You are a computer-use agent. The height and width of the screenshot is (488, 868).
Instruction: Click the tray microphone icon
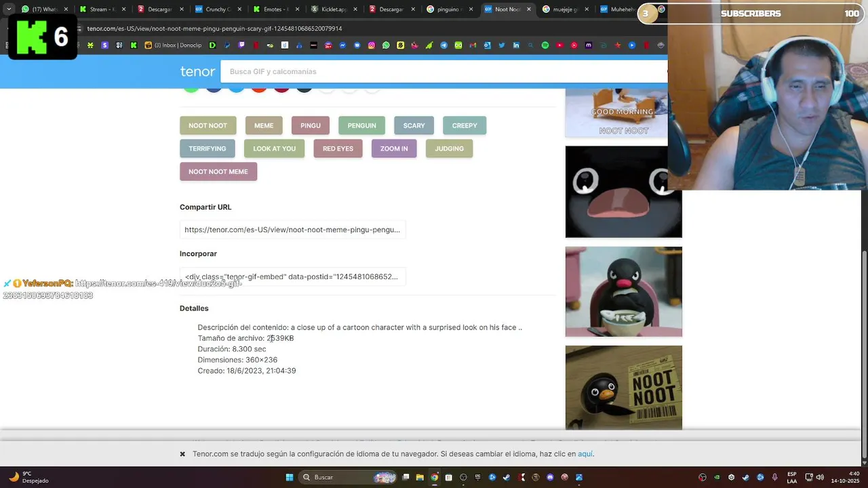774,477
